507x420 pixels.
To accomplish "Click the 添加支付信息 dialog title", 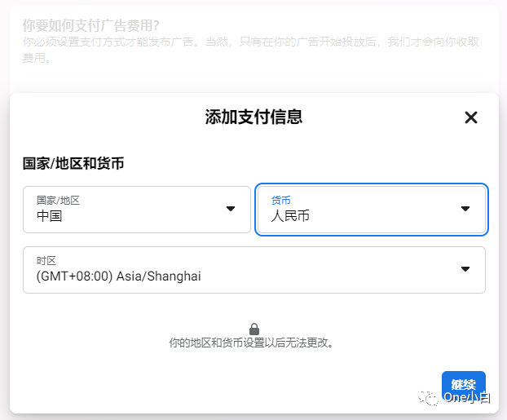I will tap(253, 117).
